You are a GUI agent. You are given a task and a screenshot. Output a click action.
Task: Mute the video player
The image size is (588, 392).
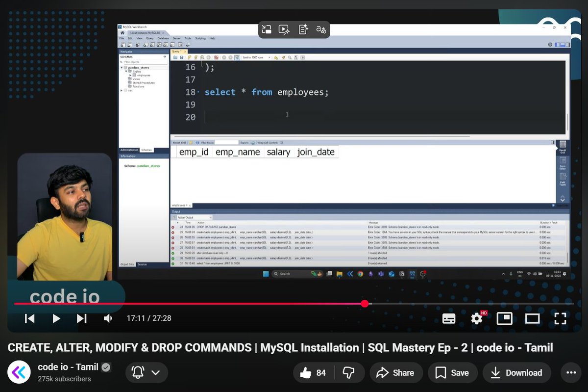coord(108,318)
